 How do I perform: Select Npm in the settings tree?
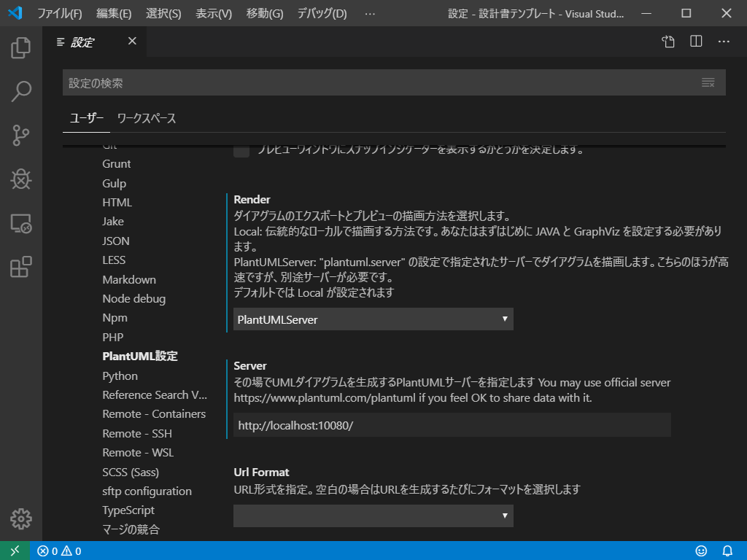115,318
